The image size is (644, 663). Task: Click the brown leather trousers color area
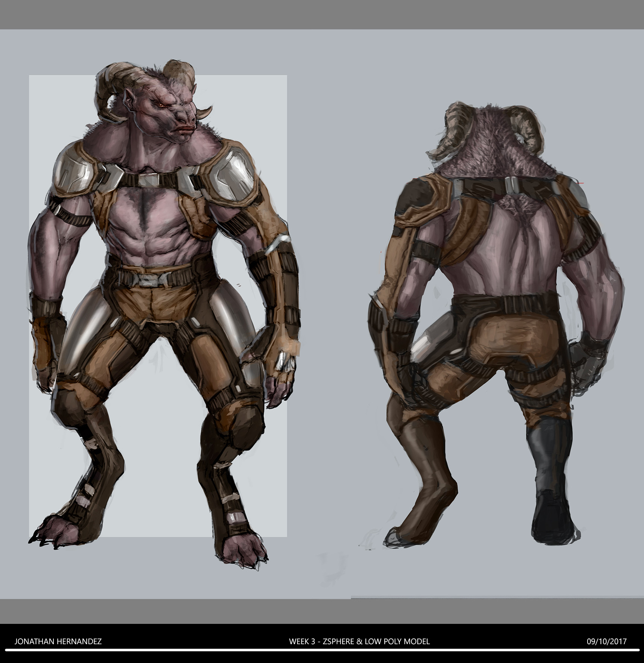(158, 301)
